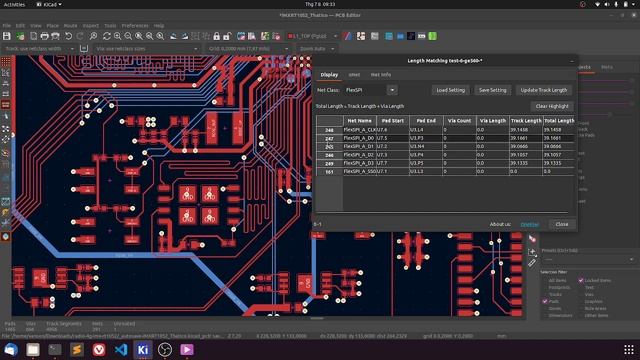Click Update PCB from schematic icon

click(265, 36)
